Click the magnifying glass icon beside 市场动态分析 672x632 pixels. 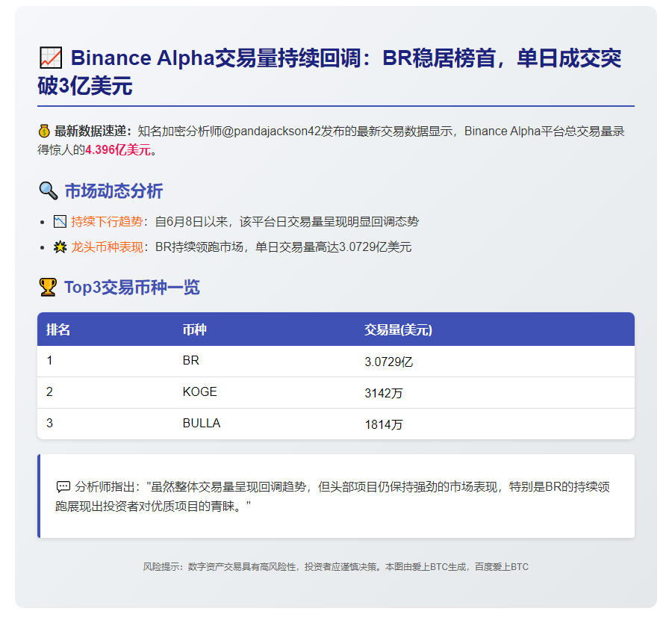point(48,190)
